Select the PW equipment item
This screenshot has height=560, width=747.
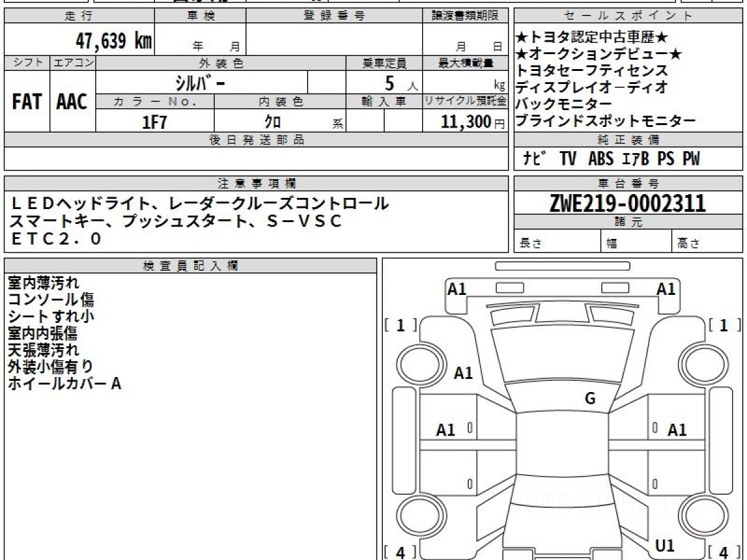click(691, 159)
